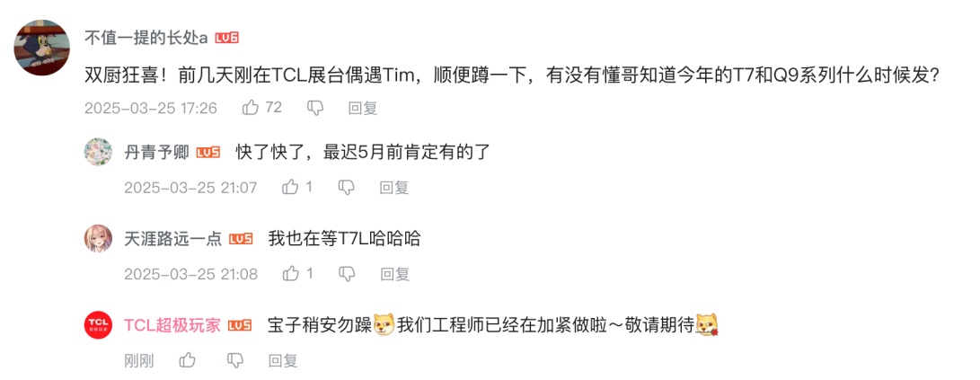Open username 不值一提的长处a

click(146, 38)
